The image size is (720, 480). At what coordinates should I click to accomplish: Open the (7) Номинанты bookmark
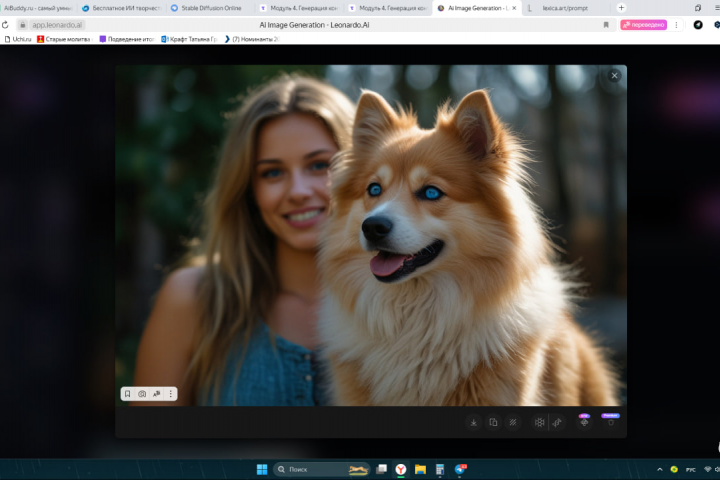[251, 39]
